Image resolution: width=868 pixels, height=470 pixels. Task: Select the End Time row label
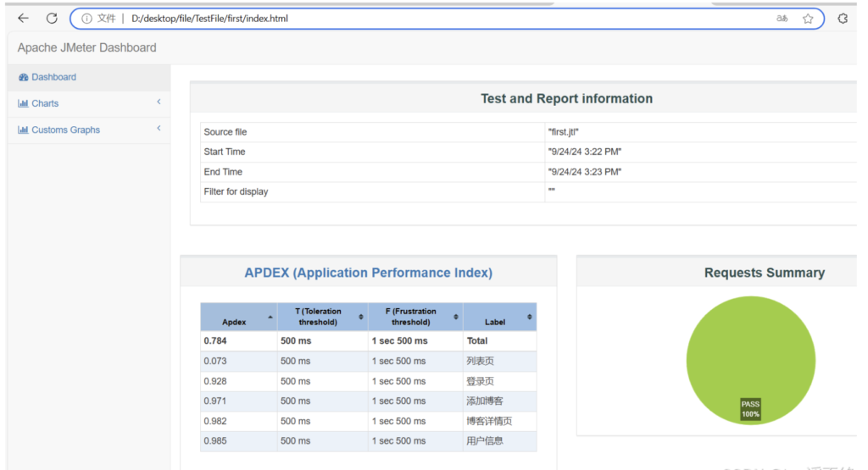[x=223, y=172]
